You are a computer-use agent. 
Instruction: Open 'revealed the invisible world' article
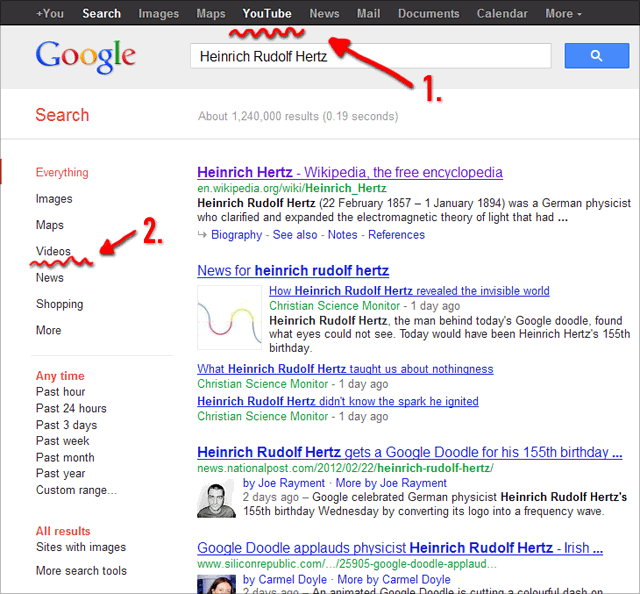tap(409, 291)
